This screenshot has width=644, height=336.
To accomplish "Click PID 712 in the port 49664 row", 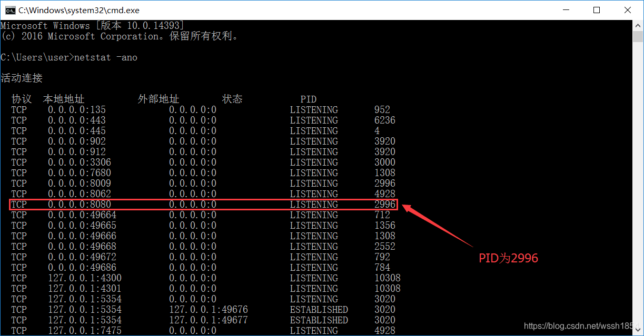I will [382, 215].
